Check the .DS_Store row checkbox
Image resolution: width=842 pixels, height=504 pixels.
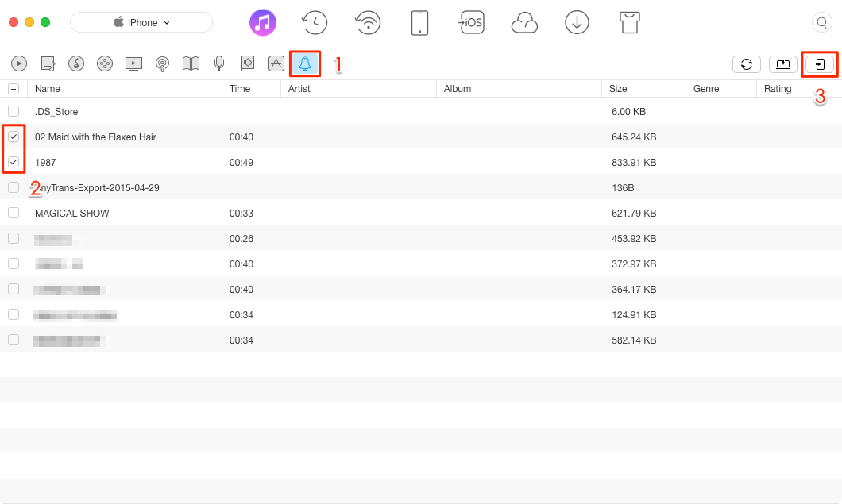14,111
